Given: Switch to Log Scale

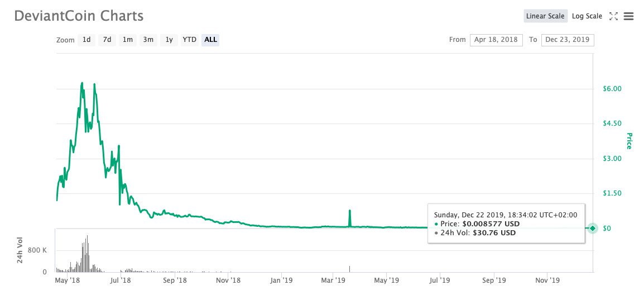Looking at the screenshot, I should click(x=587, y=16).
